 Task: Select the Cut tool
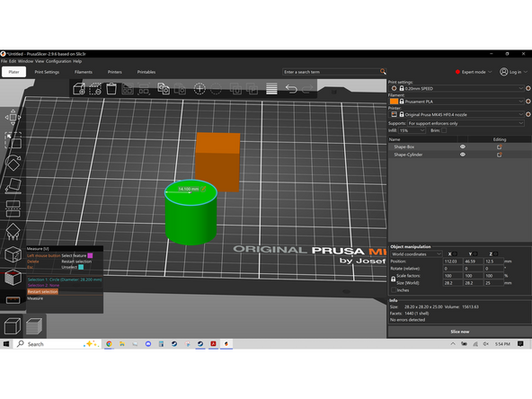(x=13, y=208)
